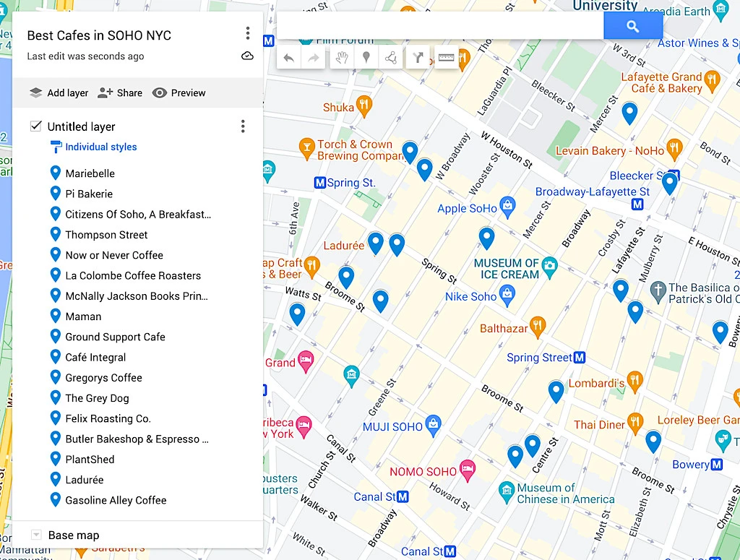Image resolution: width=740 pixels, height=560 pixels.
Task: Click the map title Best Cafes in SOHO NYC
Action: tap(99, 35)
